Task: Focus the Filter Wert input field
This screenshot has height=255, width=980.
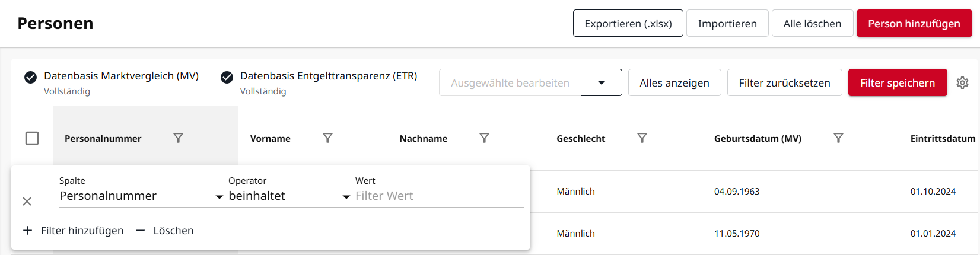Action: point(439,196)
